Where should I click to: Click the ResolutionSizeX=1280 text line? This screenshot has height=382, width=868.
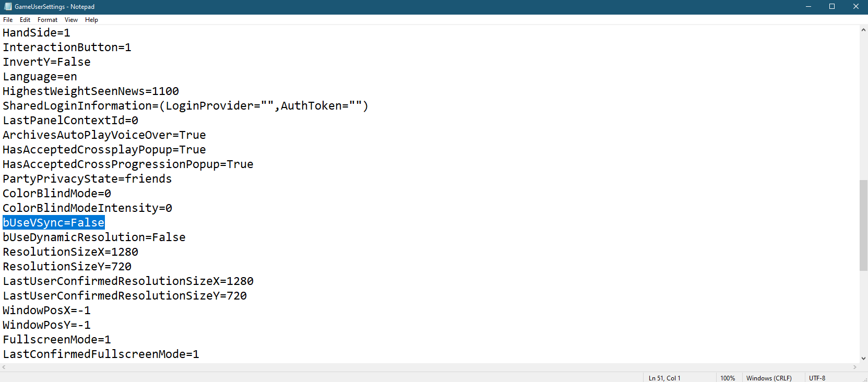coord(70,252)
